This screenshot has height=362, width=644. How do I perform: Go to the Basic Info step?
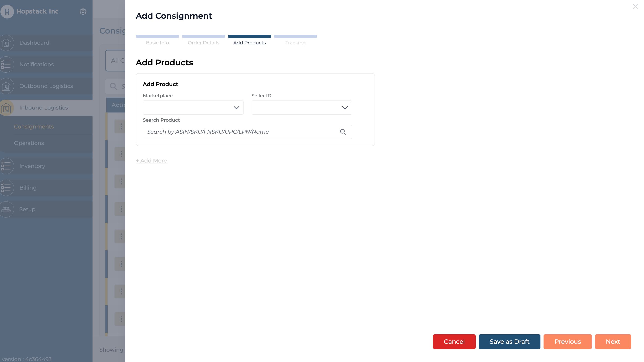[157, 40]
